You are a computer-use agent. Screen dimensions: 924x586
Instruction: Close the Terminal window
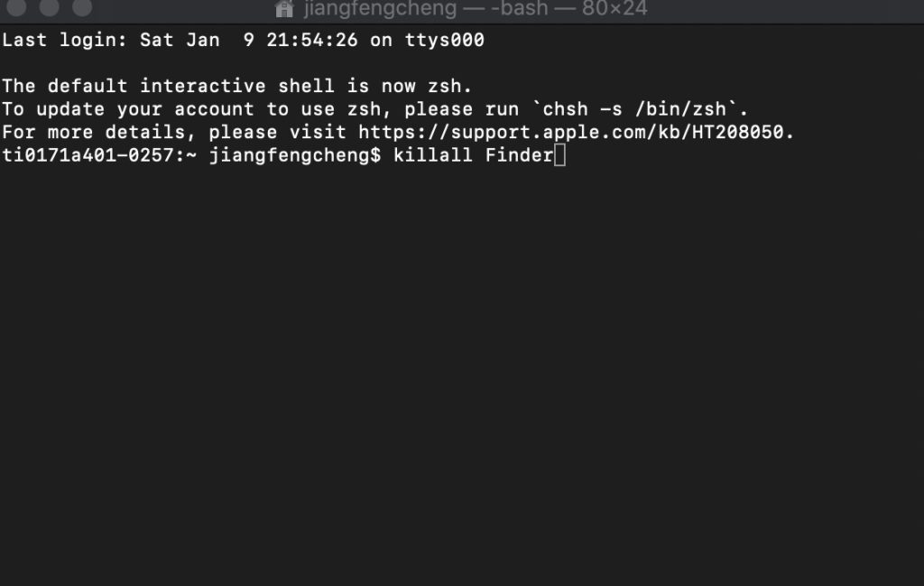[x=15, y=7]
